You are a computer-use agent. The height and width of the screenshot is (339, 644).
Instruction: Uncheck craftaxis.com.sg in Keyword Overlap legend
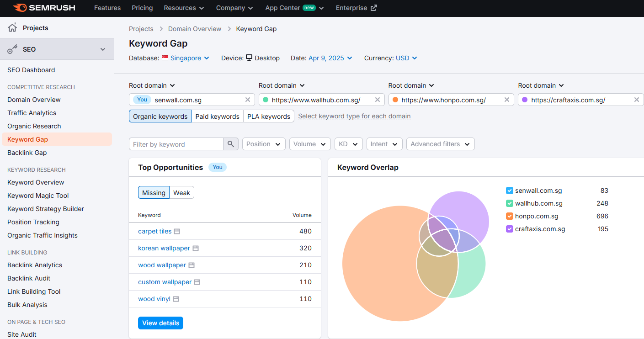510,229
